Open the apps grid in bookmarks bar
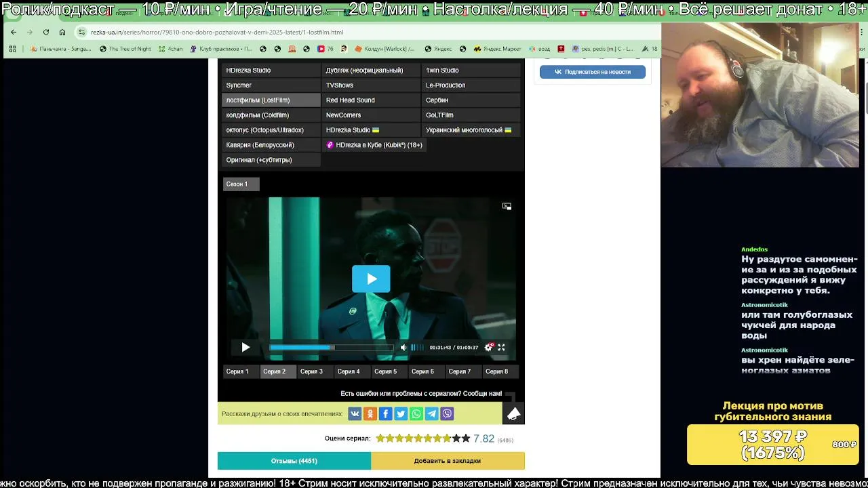This screenshot has width=868, height=488. pos(12,49)
